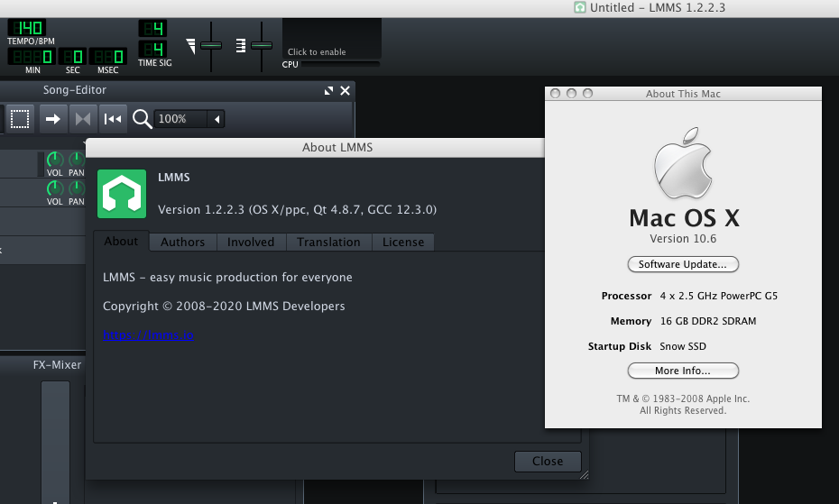The height and width of the screenshot is (504, 839).
Task: Close the About This Mac window
Action: pos(556,94)
